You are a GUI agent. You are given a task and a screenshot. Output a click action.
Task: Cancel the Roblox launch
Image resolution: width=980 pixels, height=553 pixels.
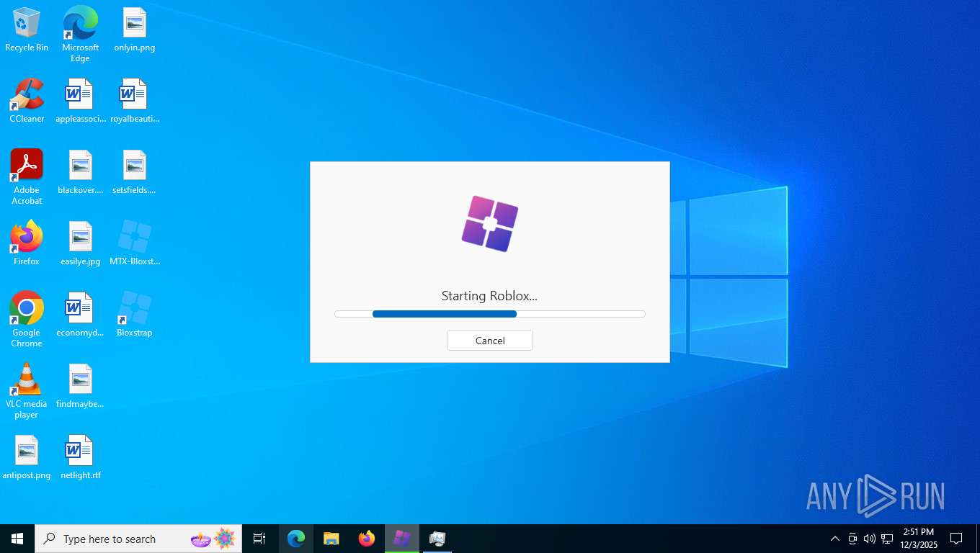490,341
